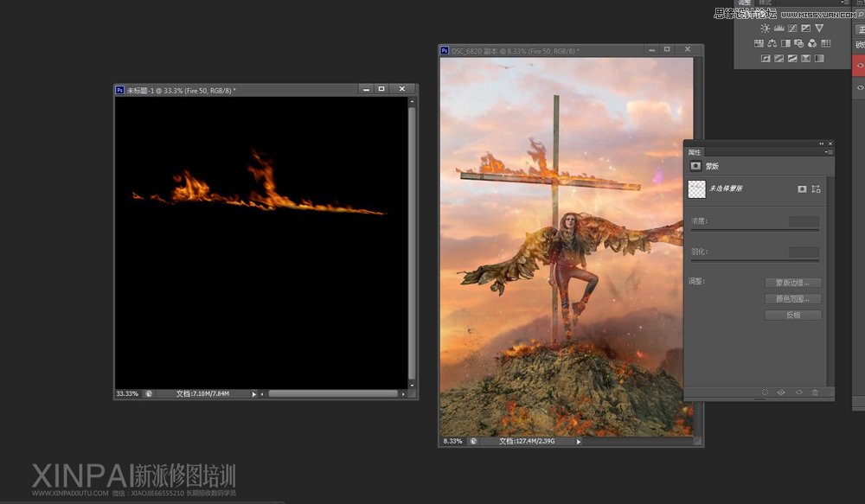Close the Properties panel

pyautogui.click(x=830, y=144)
